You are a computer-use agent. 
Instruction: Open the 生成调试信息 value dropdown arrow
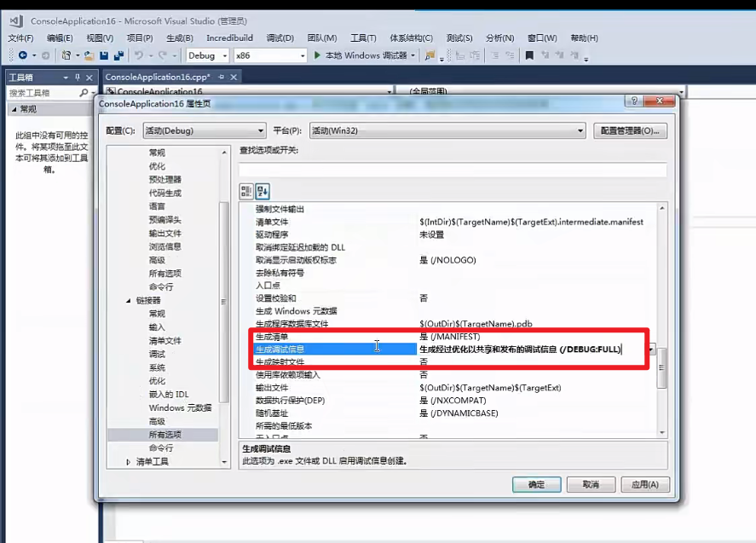(x=651, y=349)
